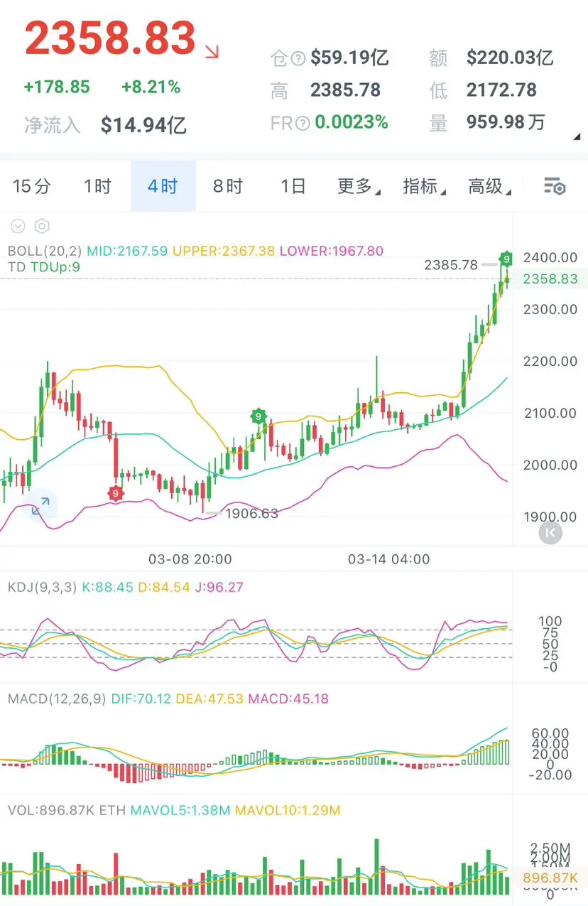Tap the K:88.45 KDJ value
This screenshot has width=588, height=906.
[108, 588]
